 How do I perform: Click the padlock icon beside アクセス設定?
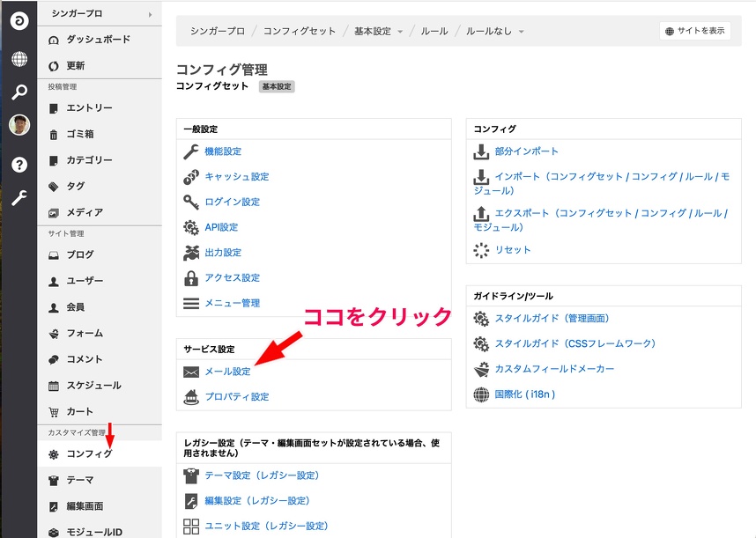point(190,278)
